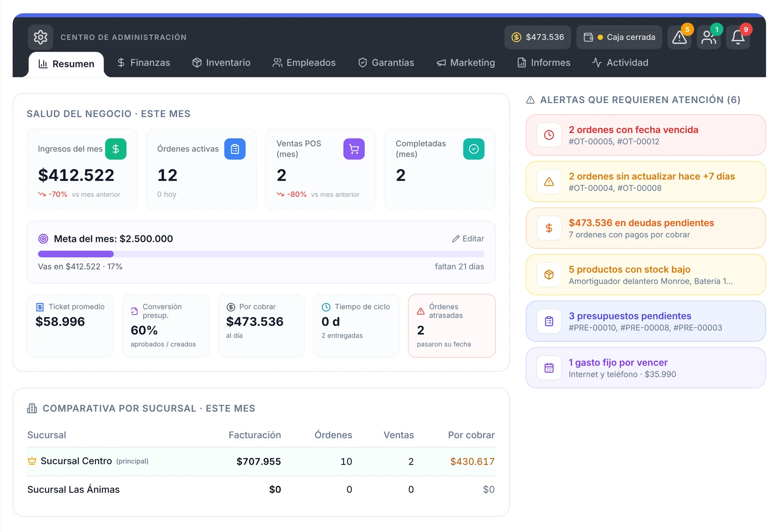Click the Conversión presup. 60% card
Screen dimensions: 782x532
pos(166,326)
